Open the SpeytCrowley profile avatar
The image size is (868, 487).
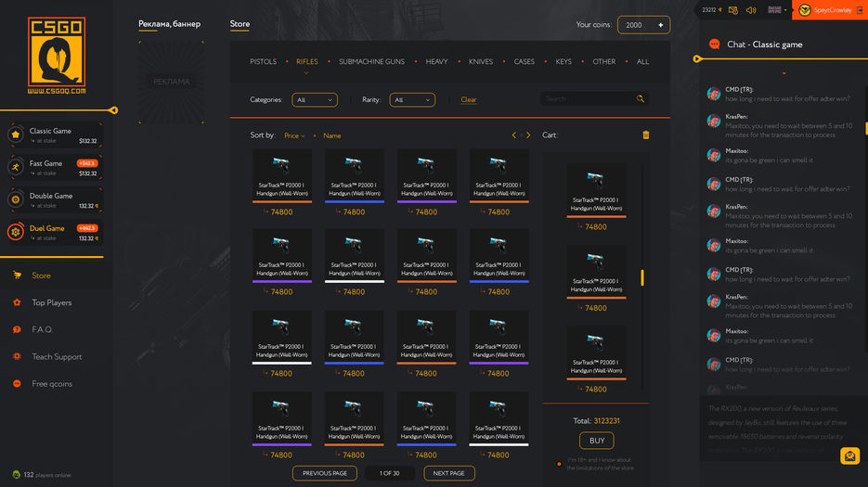(x=804, y=10)
